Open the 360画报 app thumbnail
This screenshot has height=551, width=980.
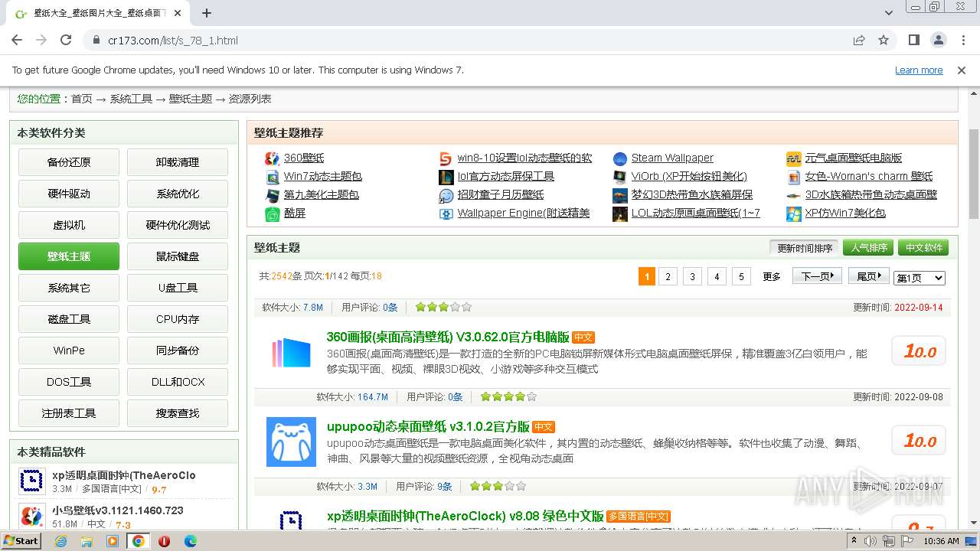pyautogui.click(x=291, y=353)
